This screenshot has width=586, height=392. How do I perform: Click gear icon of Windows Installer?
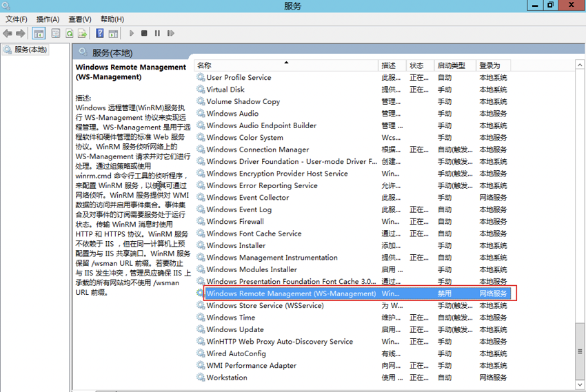click(x=201, y=245)
